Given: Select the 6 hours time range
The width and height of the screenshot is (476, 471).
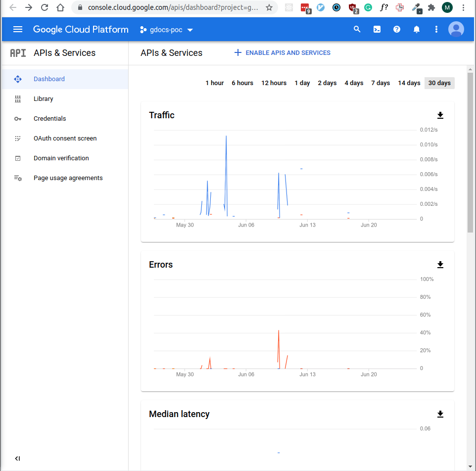Looking at the screenshot, I should (242, 83).
